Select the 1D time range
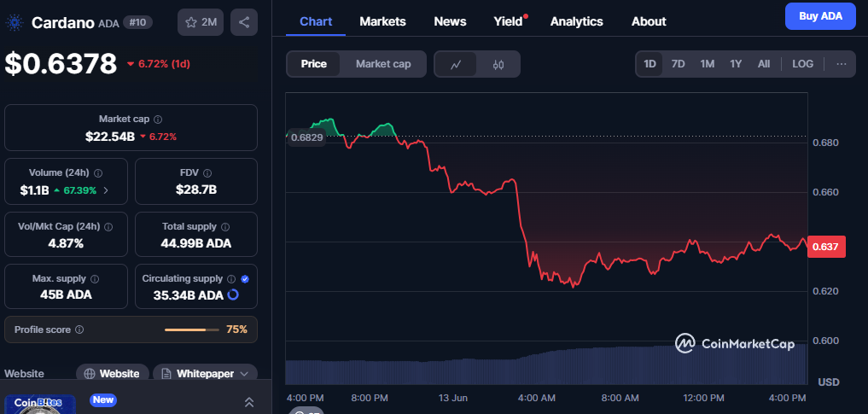 tap(650, 64)
